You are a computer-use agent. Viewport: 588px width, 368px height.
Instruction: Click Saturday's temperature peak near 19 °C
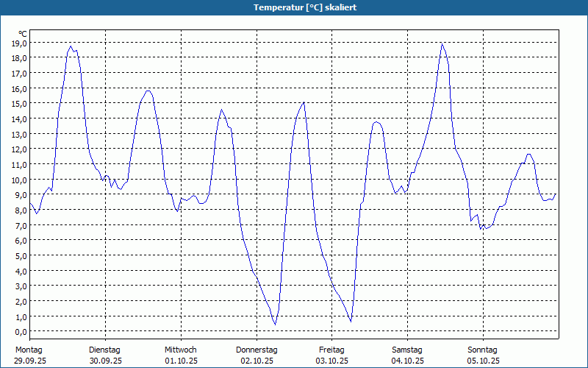point(442,44)
